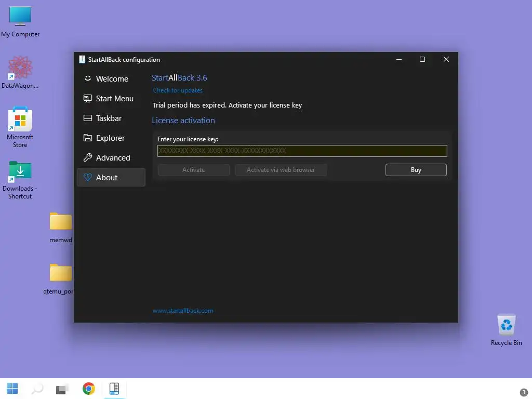
Task: Minimize the StartAllBack configuration window
Action: 399,59
